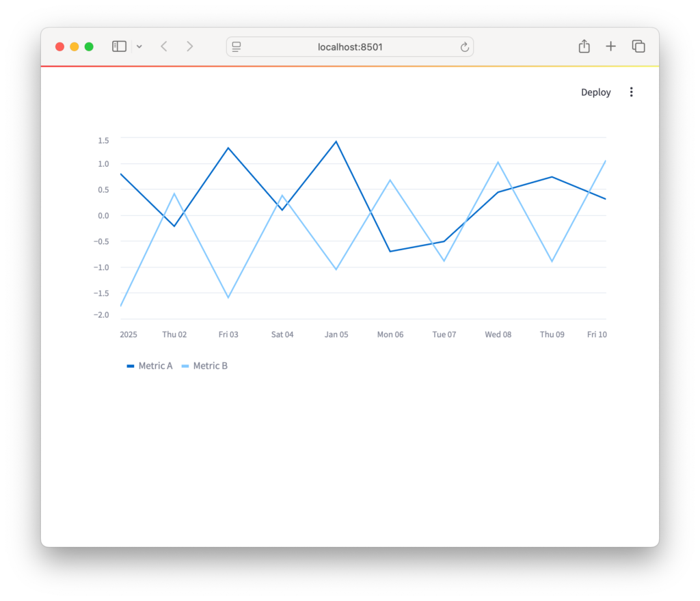Focus the localhost:8501 address field
The width and height of the screenshot is (700, 601).
[350, 46]
